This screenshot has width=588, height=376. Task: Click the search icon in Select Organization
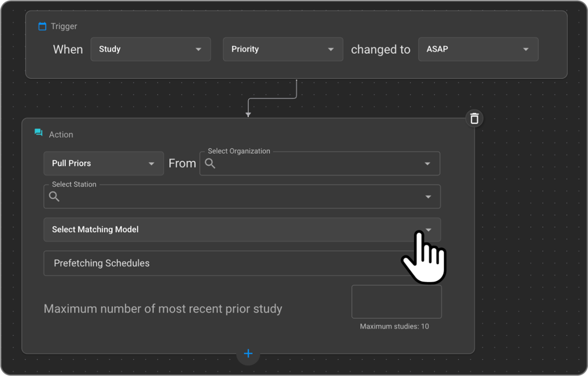click(210, 163)
